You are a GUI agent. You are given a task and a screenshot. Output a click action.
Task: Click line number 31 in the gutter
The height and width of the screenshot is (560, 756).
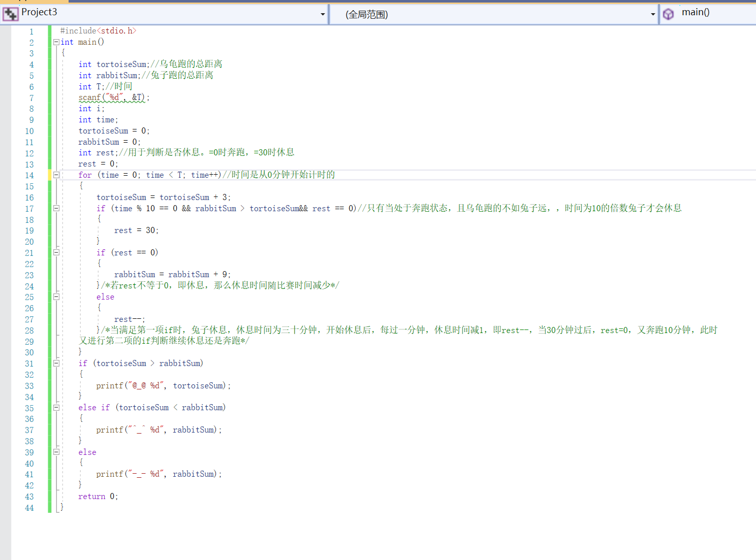[x=29, y=364]
